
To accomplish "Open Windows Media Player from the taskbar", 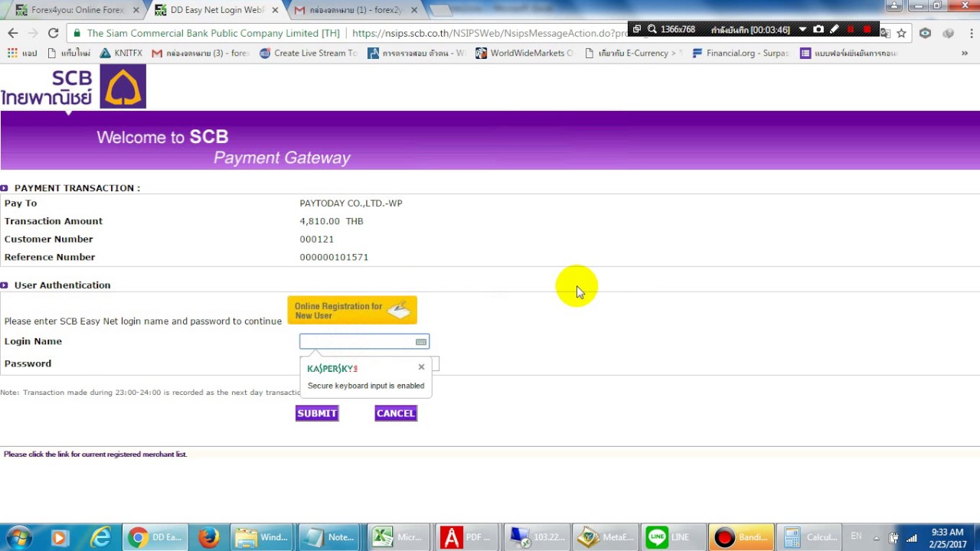I will point(59,537).
